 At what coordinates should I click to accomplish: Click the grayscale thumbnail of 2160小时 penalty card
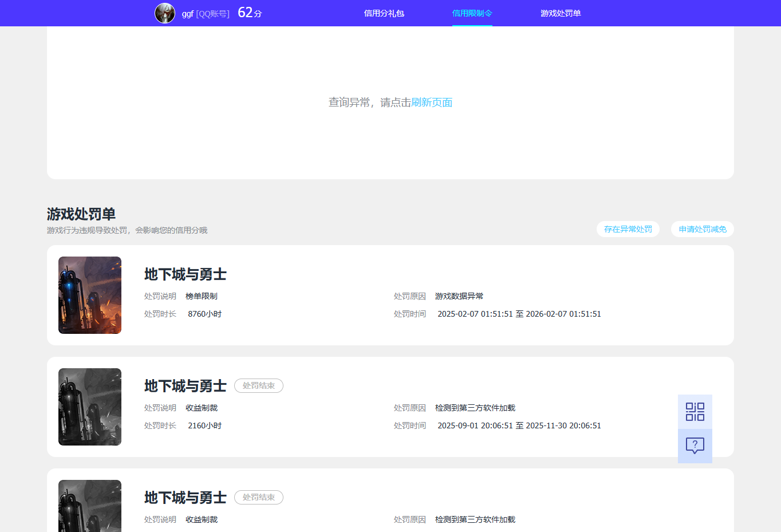click(90, 407)
